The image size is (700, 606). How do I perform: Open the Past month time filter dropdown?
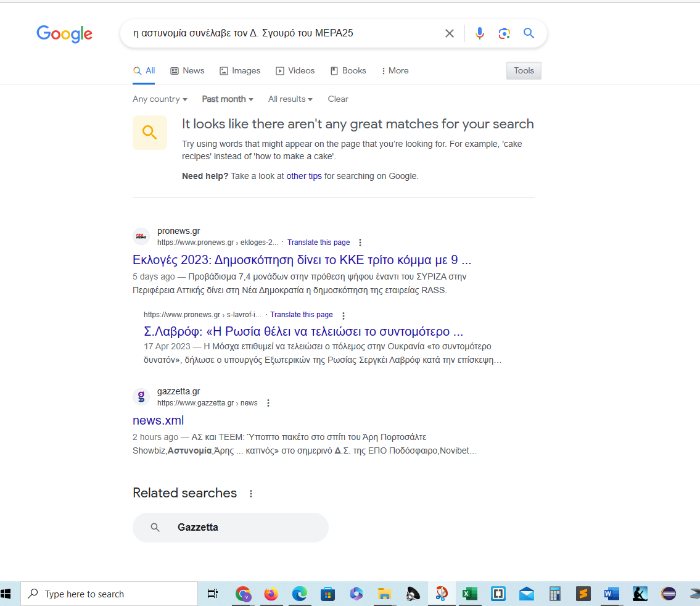228,99
